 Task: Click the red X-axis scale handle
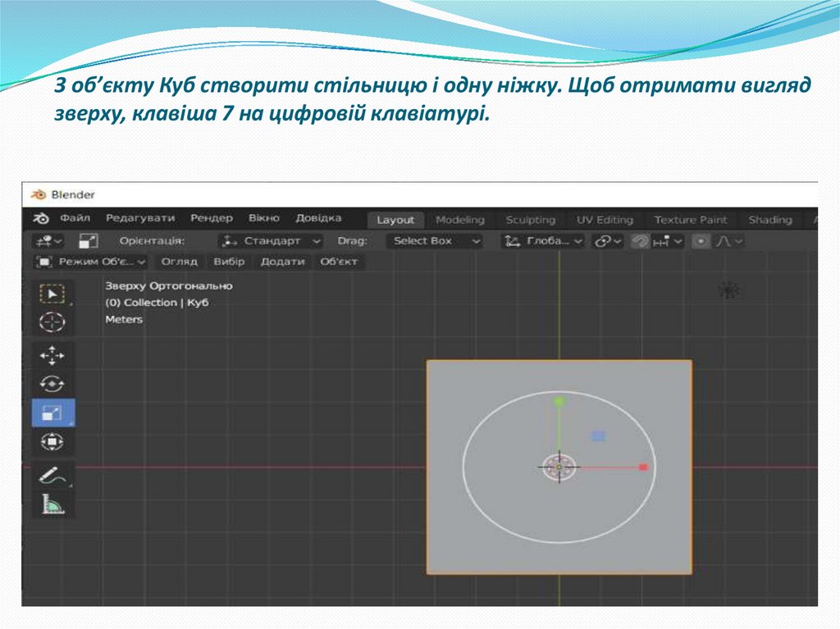click(643, 467)
